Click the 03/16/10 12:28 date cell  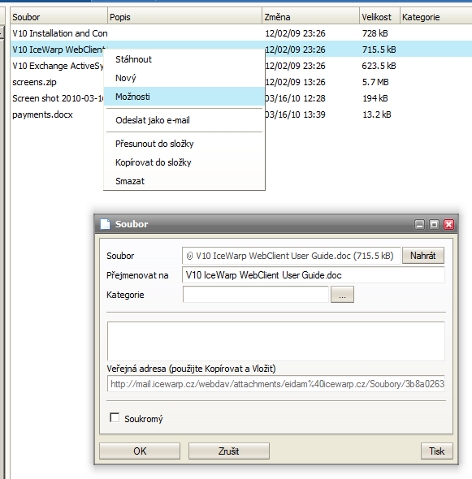point(295,98)
